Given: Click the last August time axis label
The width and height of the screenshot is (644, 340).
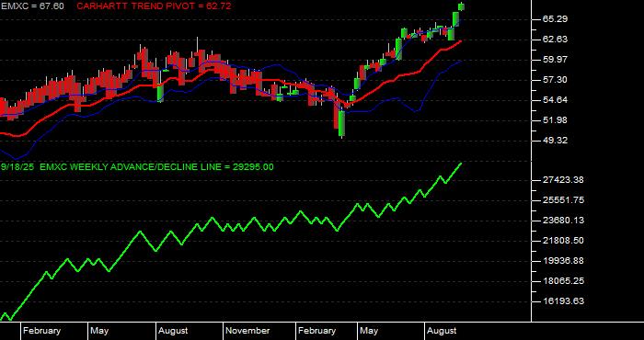Looking at the screenshot, I should coord(442,331).
